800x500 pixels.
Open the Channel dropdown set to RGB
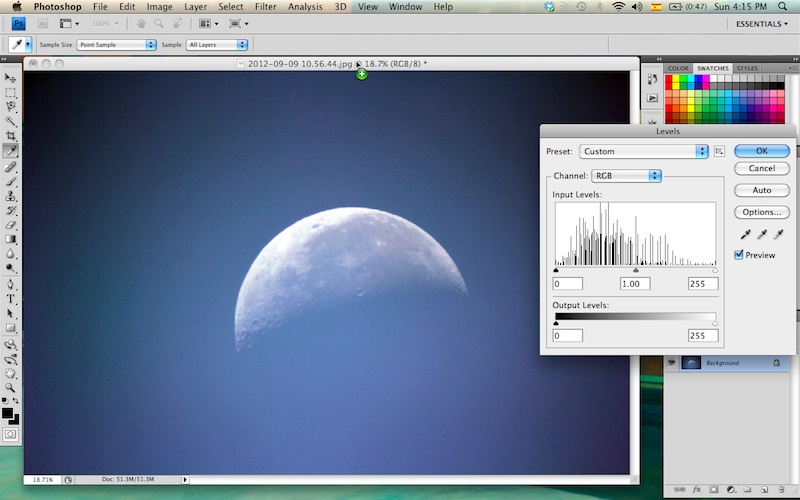(x=626, y=176)
